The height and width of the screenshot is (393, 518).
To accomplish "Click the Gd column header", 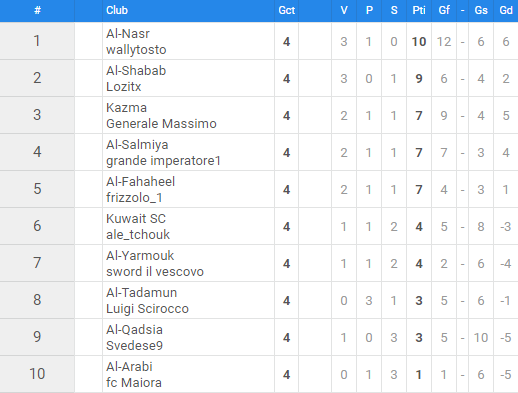I will [x=506, y=10].
